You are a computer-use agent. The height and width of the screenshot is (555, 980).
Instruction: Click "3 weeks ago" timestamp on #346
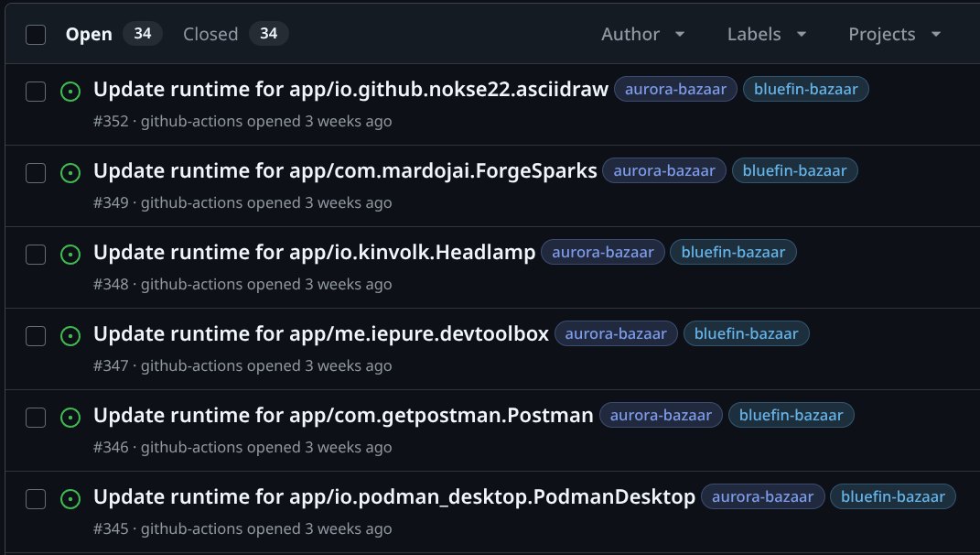(x=348, y=447)
